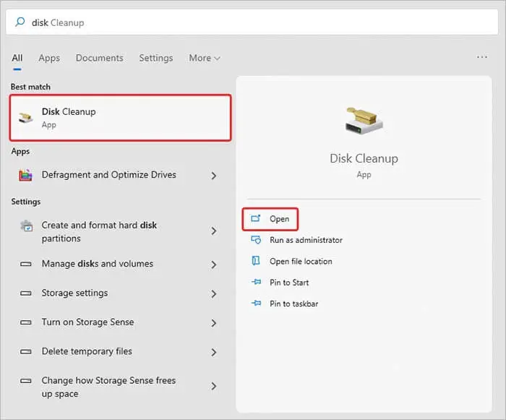
Task: Click Open in the preview pane
Action: pos(270,219)
